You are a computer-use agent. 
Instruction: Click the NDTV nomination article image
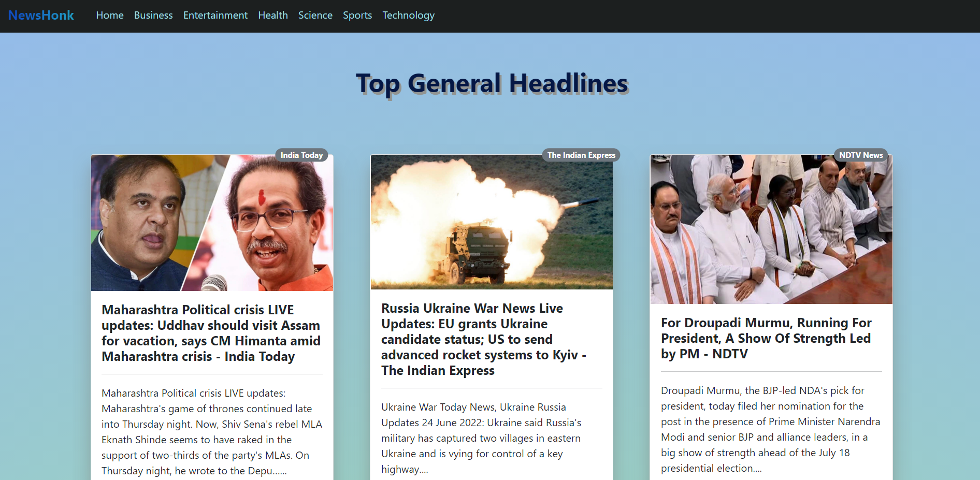[771, 229]
